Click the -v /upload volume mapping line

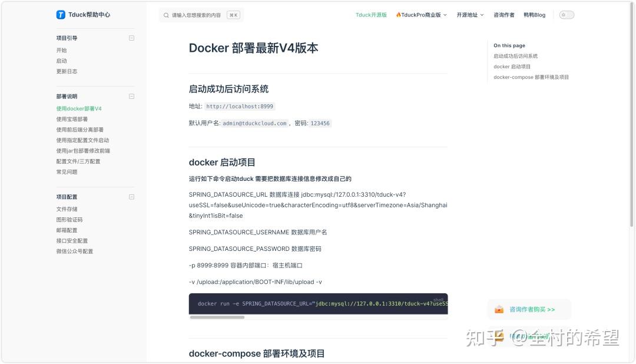click(256, 282)
